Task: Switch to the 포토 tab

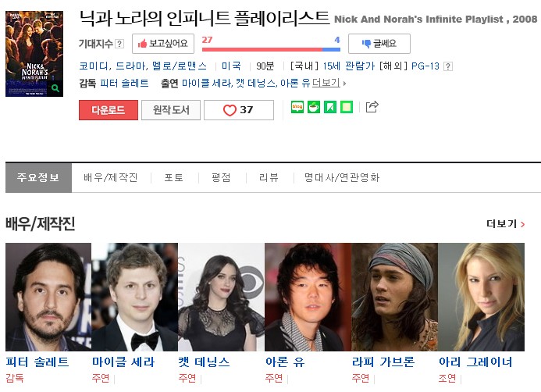Action: pos(173,177)
